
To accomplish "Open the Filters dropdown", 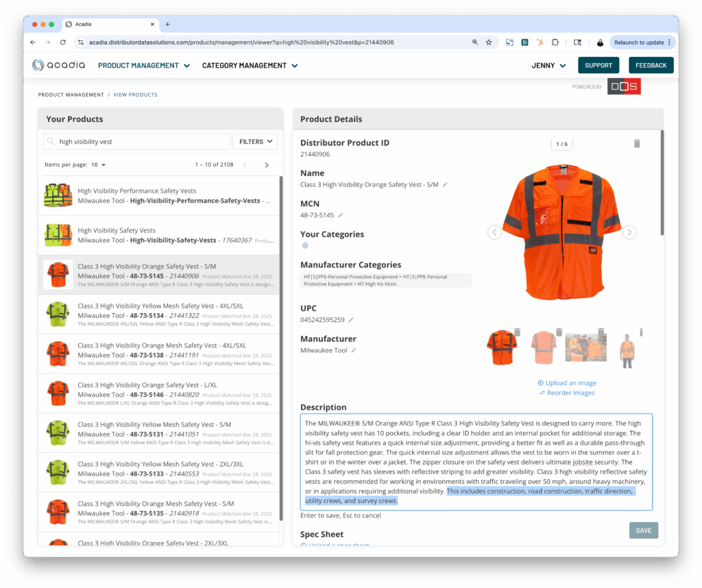I will pos(254,142).
